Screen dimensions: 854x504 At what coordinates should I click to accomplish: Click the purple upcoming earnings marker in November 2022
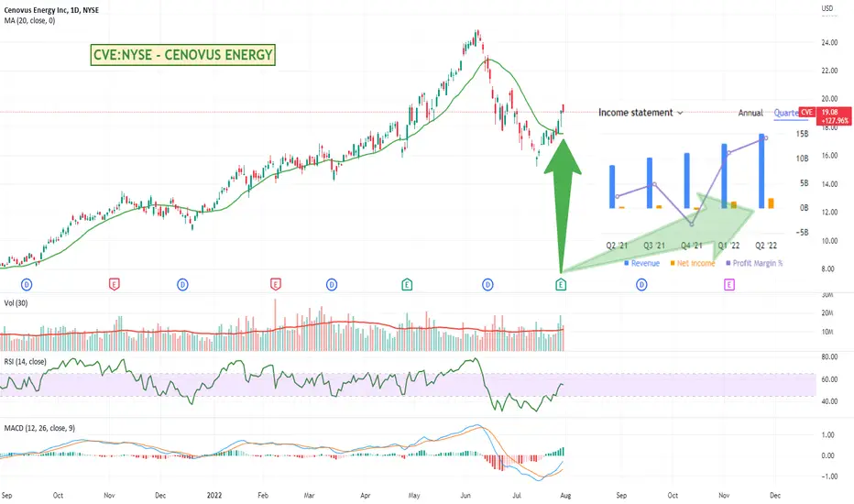(728, 284)
